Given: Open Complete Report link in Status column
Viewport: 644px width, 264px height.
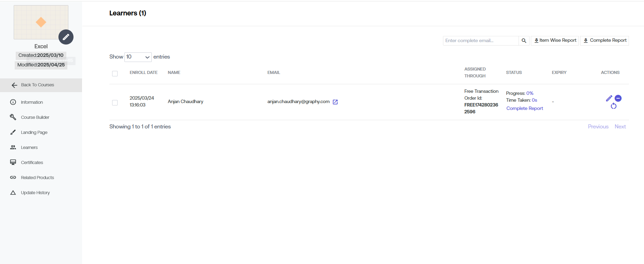Looking at the screenshot, I should tap(524, 108).
